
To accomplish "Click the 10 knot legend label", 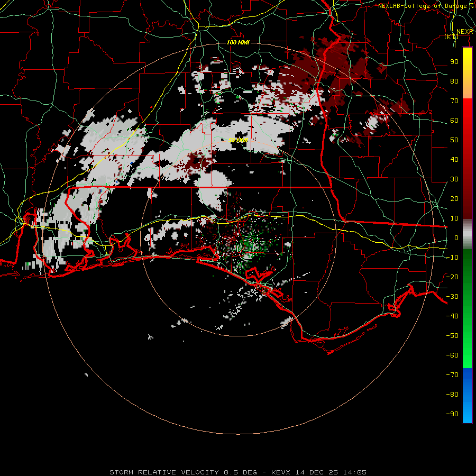I will click(454, 218).
